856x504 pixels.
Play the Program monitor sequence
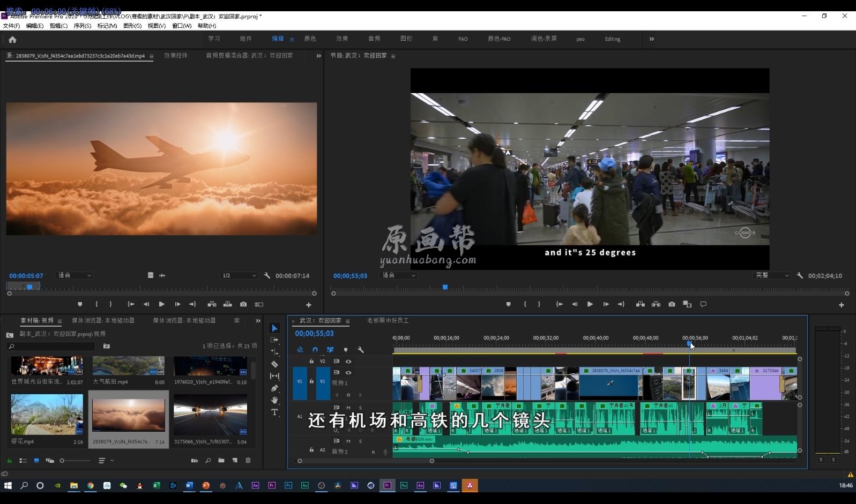(x=590, y=304)
